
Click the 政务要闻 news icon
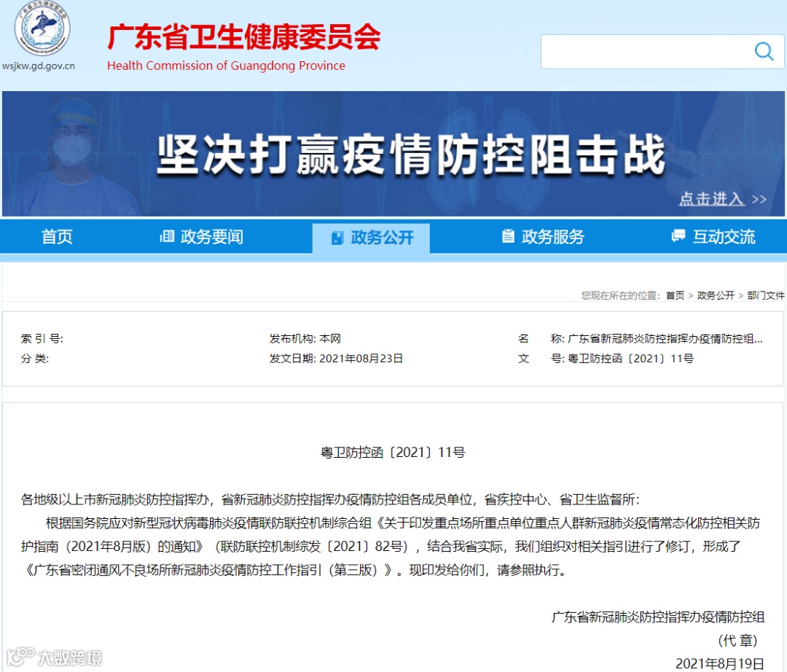click(167, 236)
